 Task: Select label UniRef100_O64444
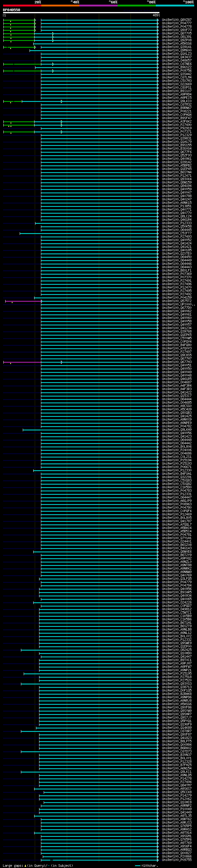176,399
